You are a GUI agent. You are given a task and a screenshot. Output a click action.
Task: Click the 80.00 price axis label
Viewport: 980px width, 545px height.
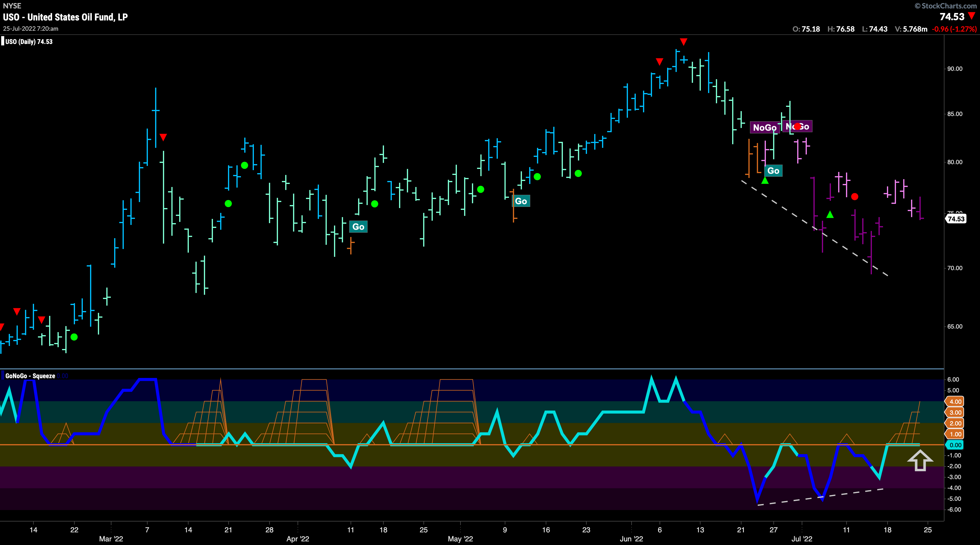954,162
